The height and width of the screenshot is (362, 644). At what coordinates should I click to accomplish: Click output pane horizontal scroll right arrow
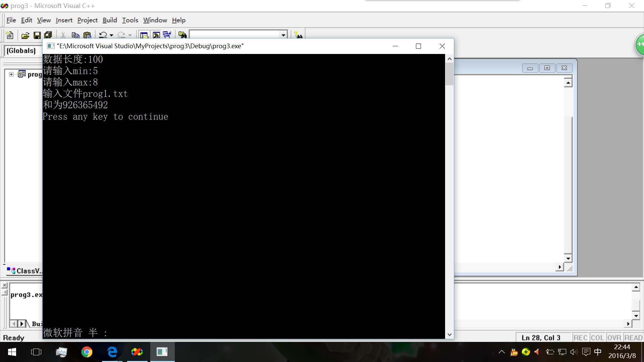[628, 324]
